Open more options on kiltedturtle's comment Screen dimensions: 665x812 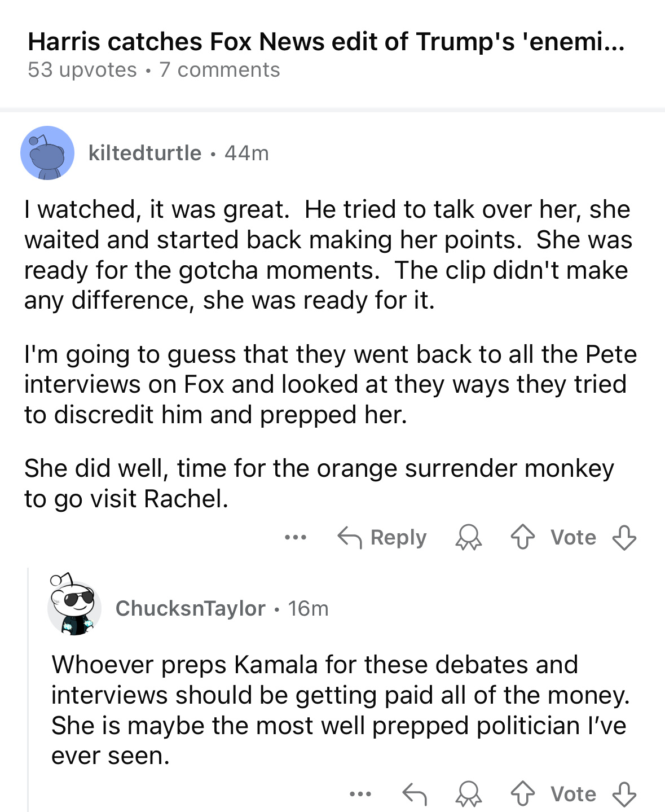(x=296, y=537)
